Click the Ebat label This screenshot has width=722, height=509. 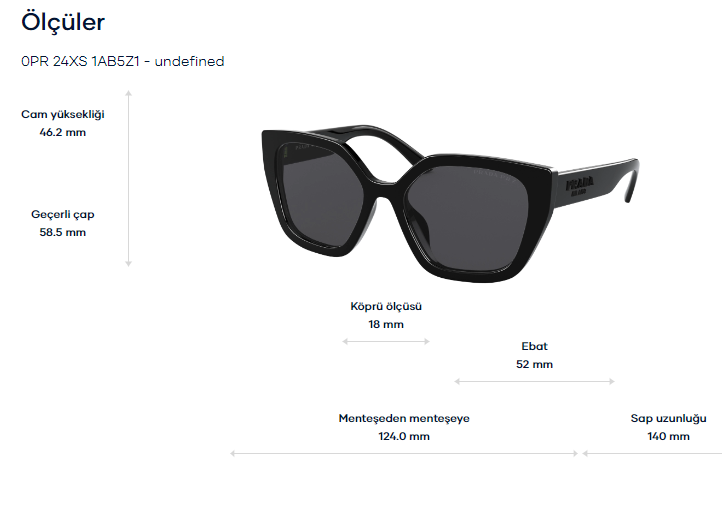tap(535, 346)
